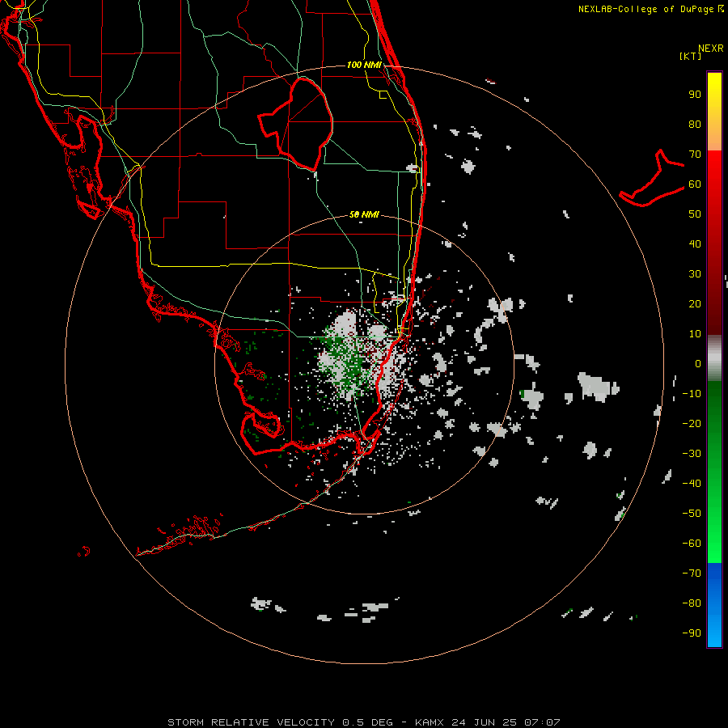
Task: Click the -90 scale label
Action: pos(692,633)
